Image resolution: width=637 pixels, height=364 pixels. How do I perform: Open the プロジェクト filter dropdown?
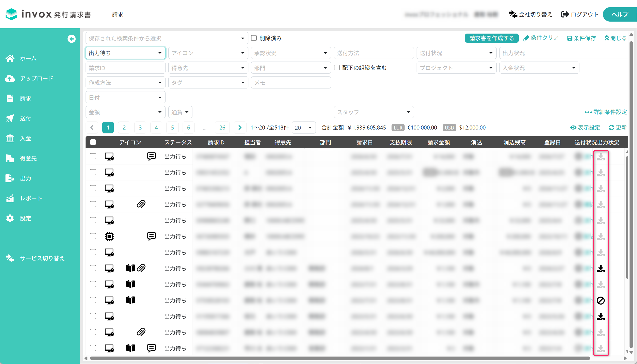click(x=457, y=68)
